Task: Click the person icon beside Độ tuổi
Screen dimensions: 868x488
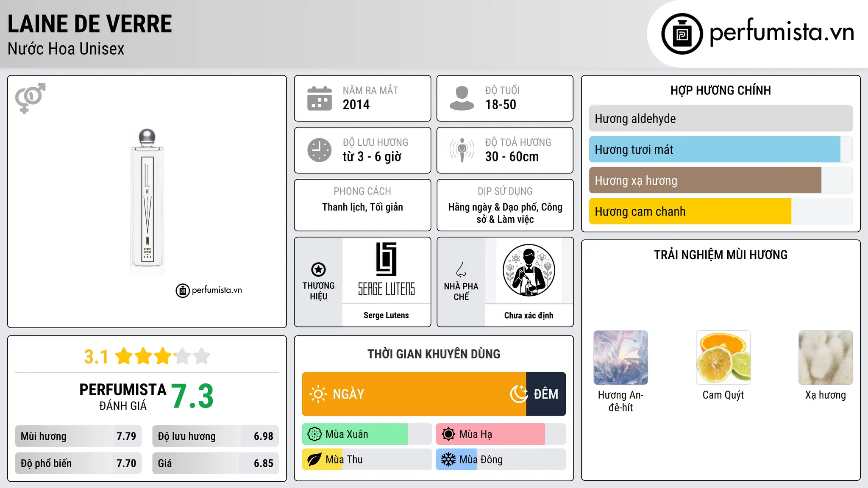Action: 462,98
